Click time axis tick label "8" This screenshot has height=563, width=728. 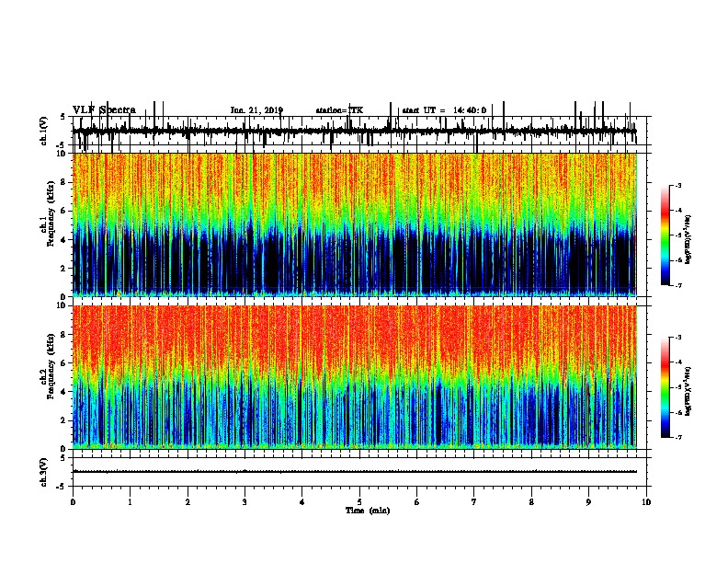531,502
